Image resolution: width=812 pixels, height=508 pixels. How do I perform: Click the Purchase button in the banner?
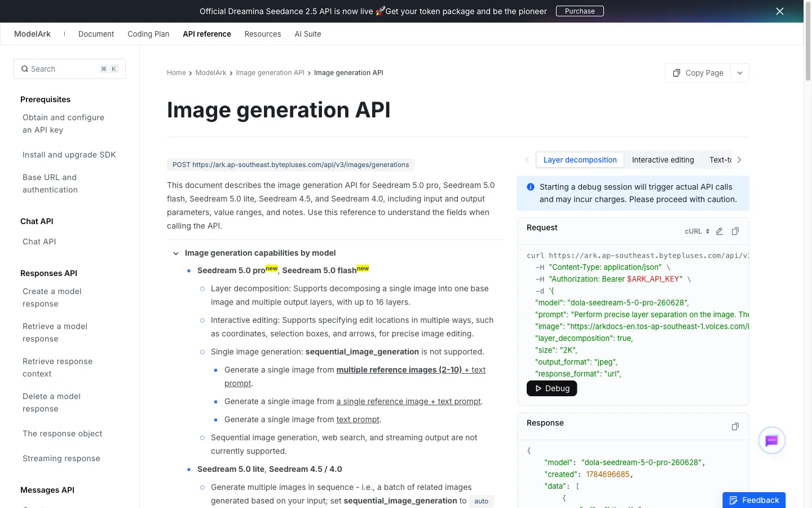[x=580, y=11]
